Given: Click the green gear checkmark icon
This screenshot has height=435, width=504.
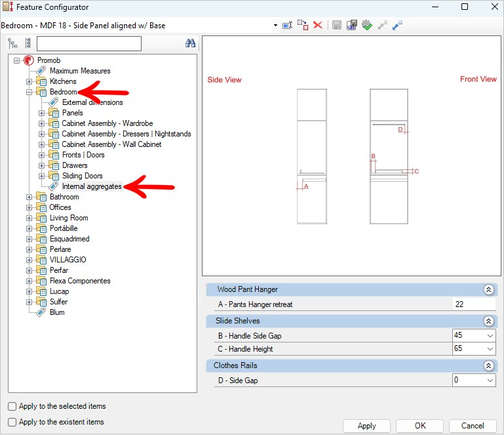Looking at the screenshot, I should point(367,25).
